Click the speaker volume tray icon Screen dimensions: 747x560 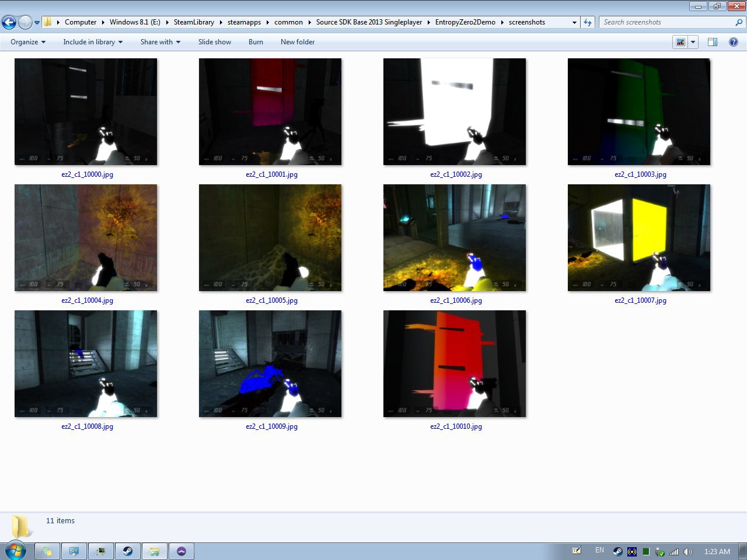click(x=688, y=551)
